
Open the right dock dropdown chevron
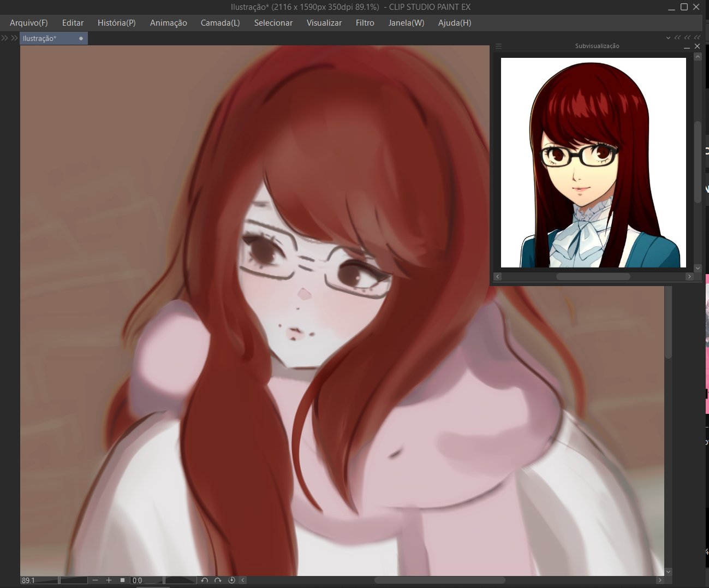point(668,38)
